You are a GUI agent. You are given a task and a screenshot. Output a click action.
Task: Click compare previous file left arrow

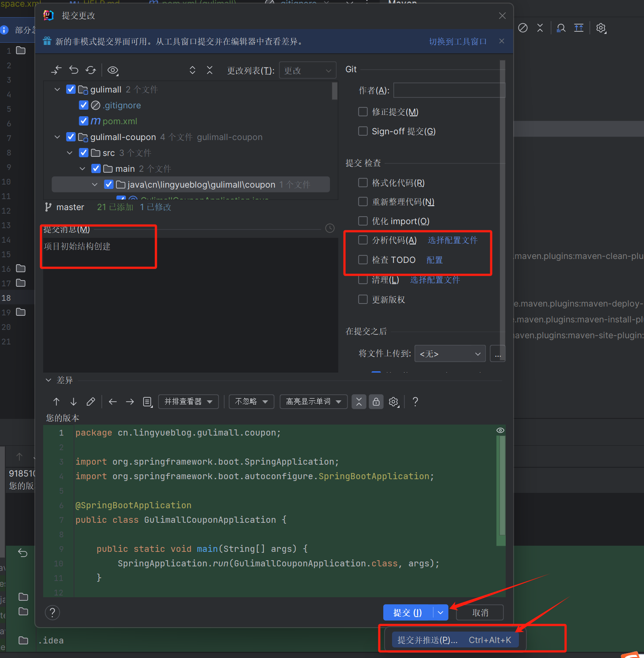[x=113, y=402]
